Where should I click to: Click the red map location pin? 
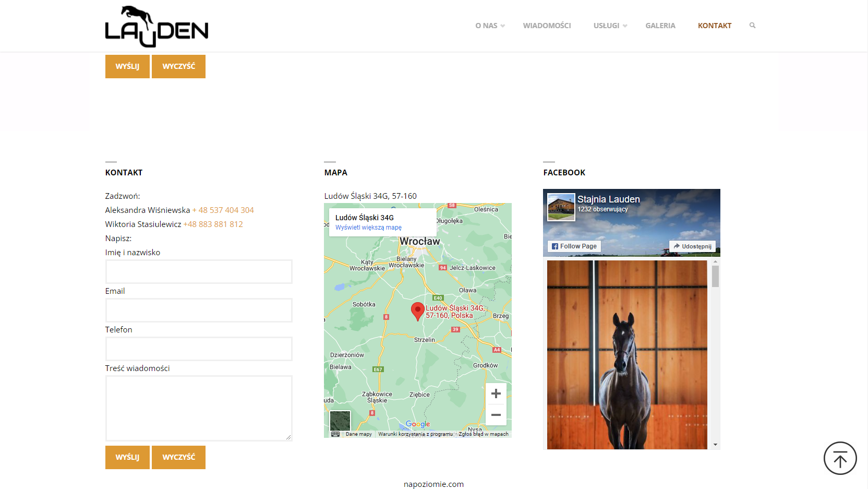click(x=417, y=312)
